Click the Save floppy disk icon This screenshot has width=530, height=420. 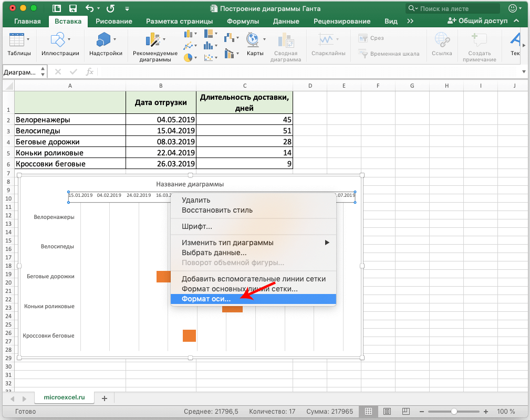tap(72, 8)
